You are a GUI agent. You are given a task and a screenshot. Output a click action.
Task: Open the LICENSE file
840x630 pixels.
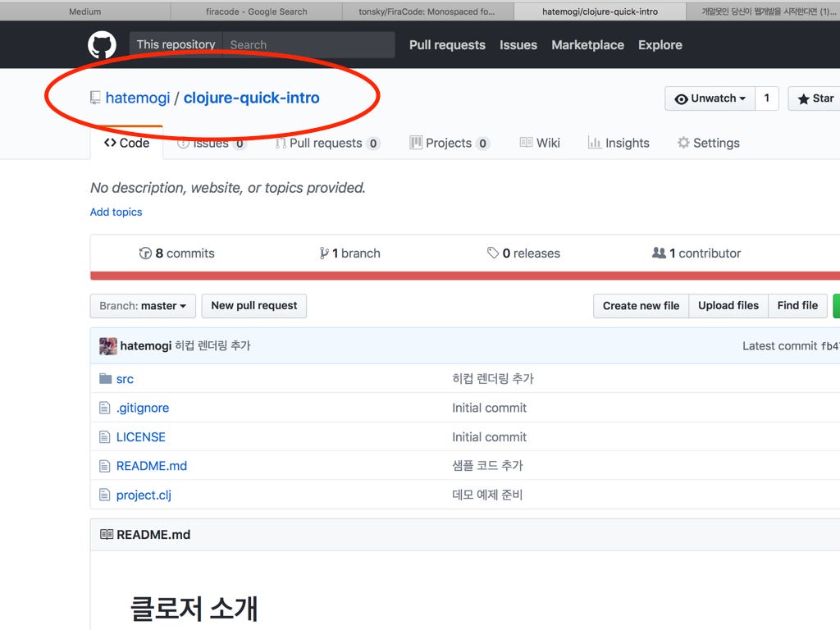click(x=141, y=437)
